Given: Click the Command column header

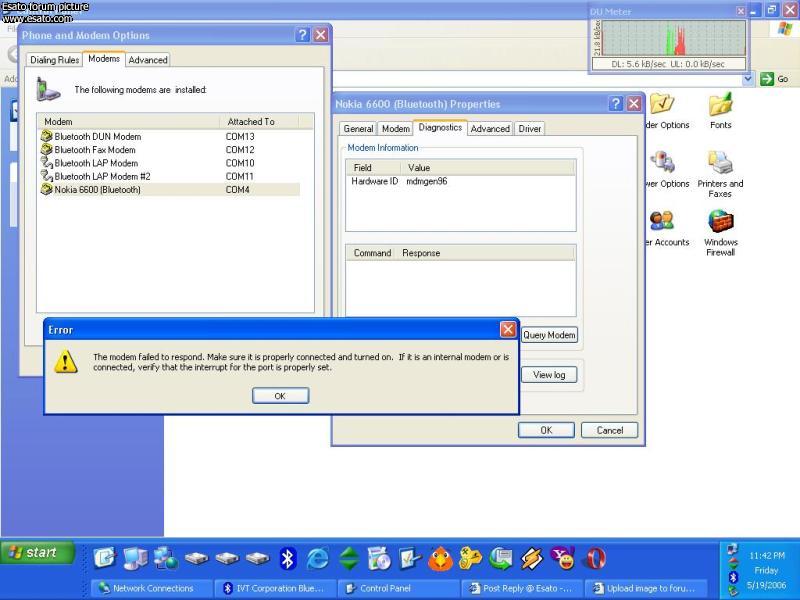Looking at the screenshot, I should tap(370, 253).
